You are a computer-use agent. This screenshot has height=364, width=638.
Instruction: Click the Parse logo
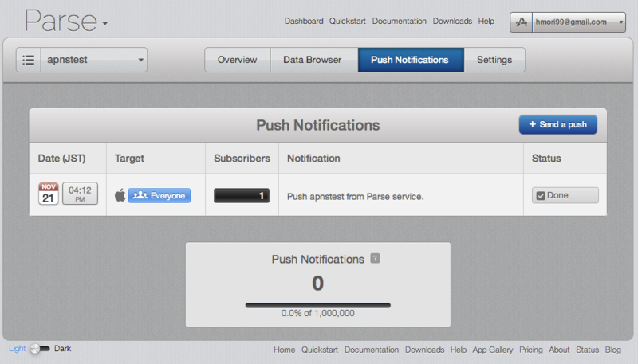[61, 21]
